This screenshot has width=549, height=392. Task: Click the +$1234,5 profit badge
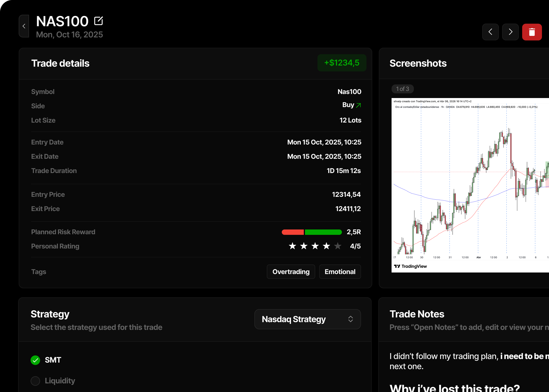tap(342, 63)
